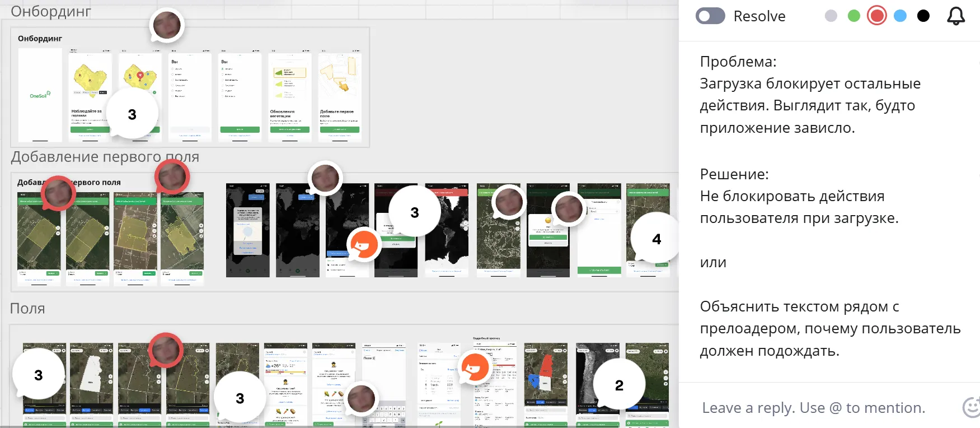Click the 'Проблема:' comment text
Viewport: 980px width, 428px height.
[x=738, y=62]
